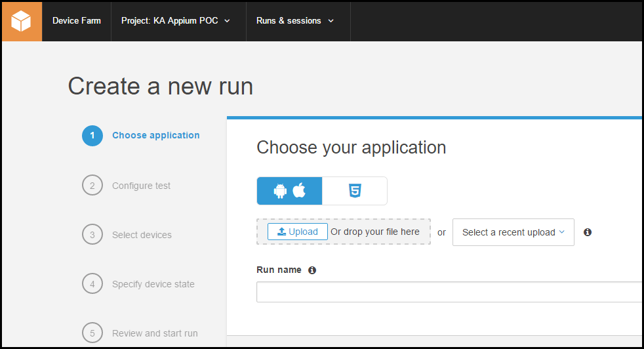Click the step 4 circle icon
644x349 pixels.
(x=92, y=284)
